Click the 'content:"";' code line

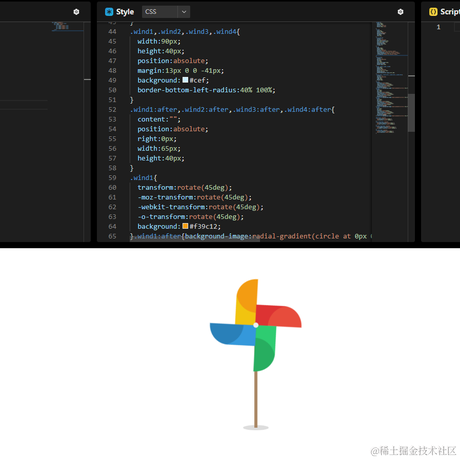(x=159, y=119)
